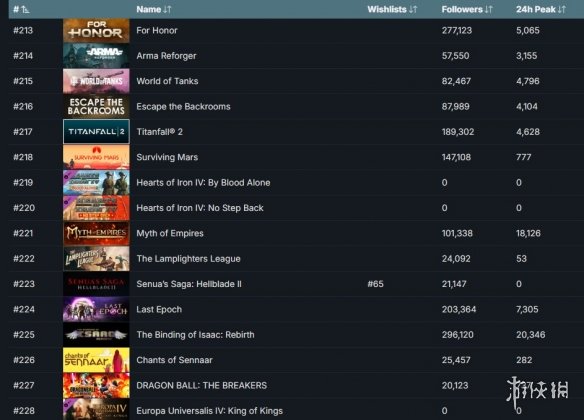Select 24h peak value 20,346
The image size is (584, 420).
[x=530, y=334]
